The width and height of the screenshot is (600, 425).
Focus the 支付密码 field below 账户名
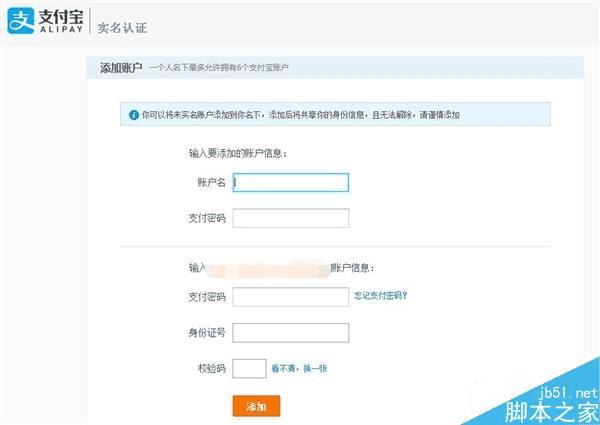(291, 218)
